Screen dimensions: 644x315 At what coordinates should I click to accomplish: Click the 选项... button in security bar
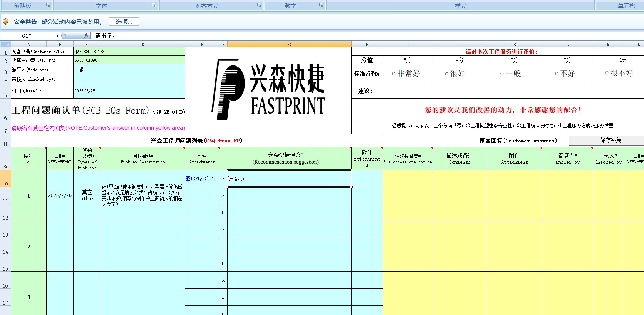point(124,22)
